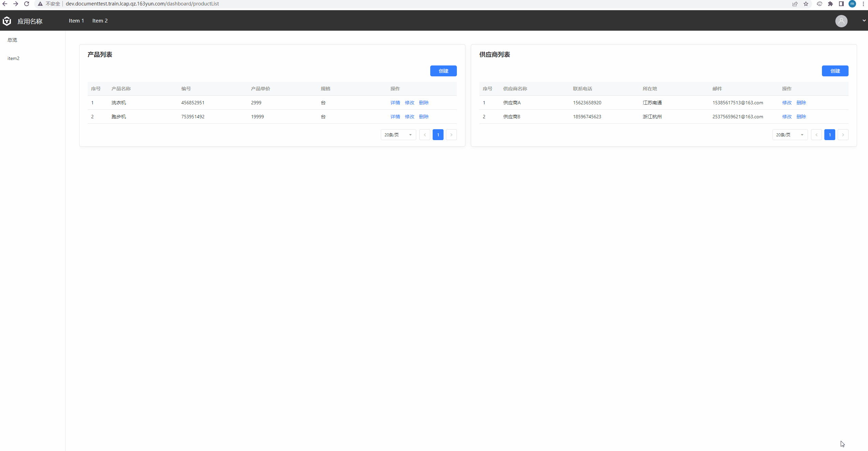Click the 产品单价 column header
The height and width of the screenshot is (451, 868).
(260, 89)
